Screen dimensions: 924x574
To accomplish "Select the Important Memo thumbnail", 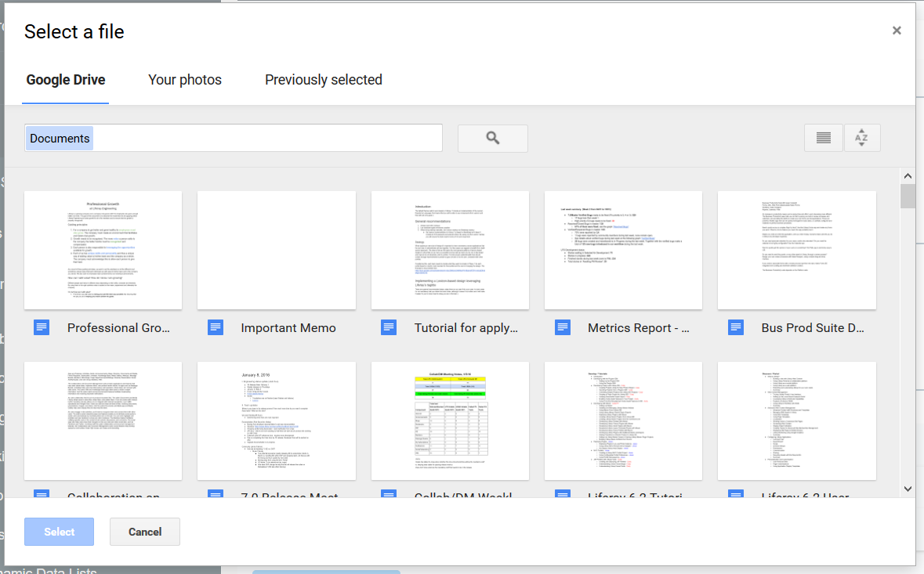I will pos(276,249).
